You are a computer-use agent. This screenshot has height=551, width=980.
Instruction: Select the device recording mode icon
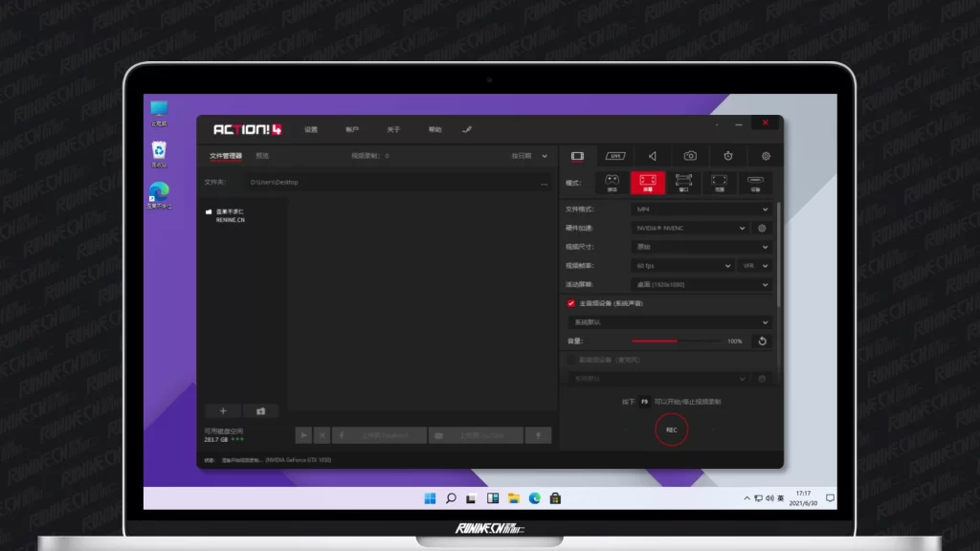tap(755, 182)
